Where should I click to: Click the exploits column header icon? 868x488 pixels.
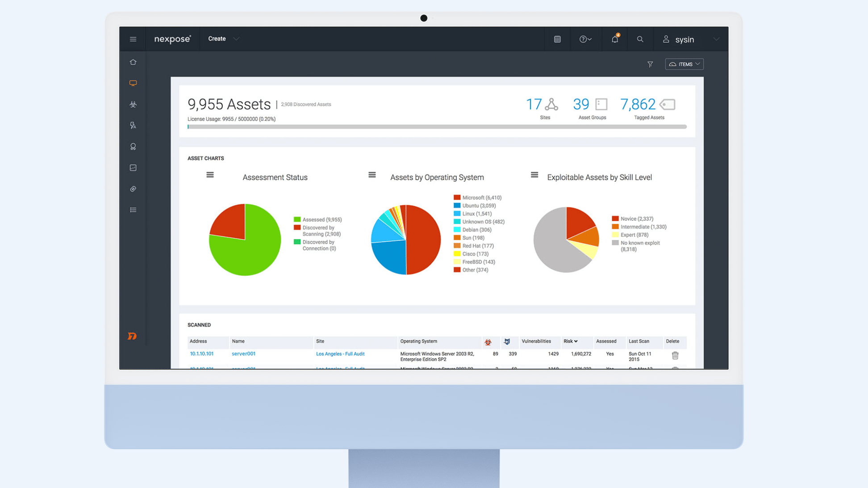point(507,342)
